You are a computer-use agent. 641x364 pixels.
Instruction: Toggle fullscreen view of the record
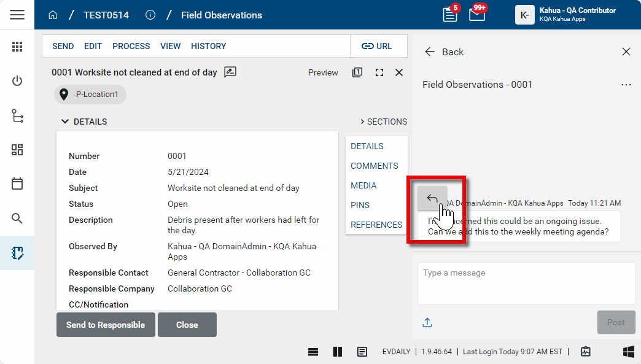coord(379,72)
